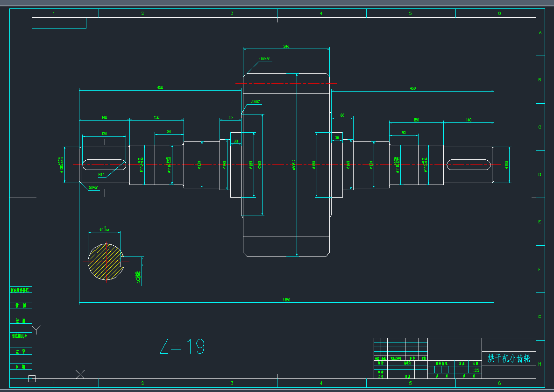Select the 5X60° chamfer annotation
Screen dimensions: 554x392
click(x=256, y=101)
